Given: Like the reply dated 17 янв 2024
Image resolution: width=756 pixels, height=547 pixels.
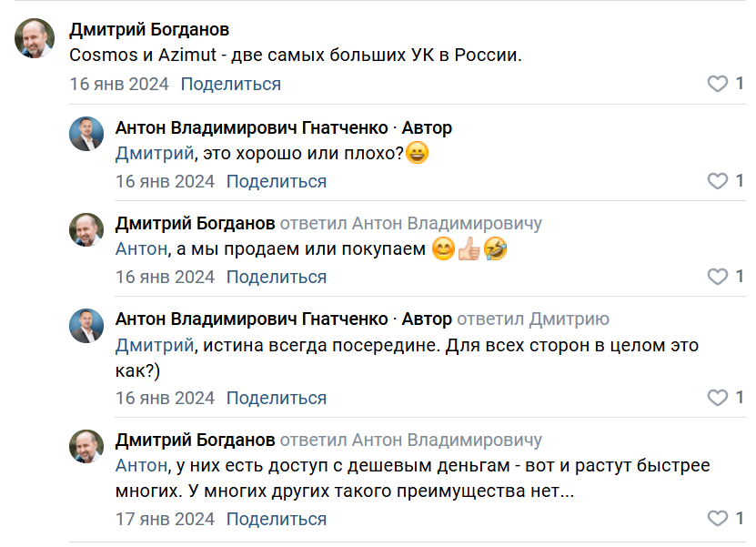Looking at the screenshot, I should pos(718,519).
